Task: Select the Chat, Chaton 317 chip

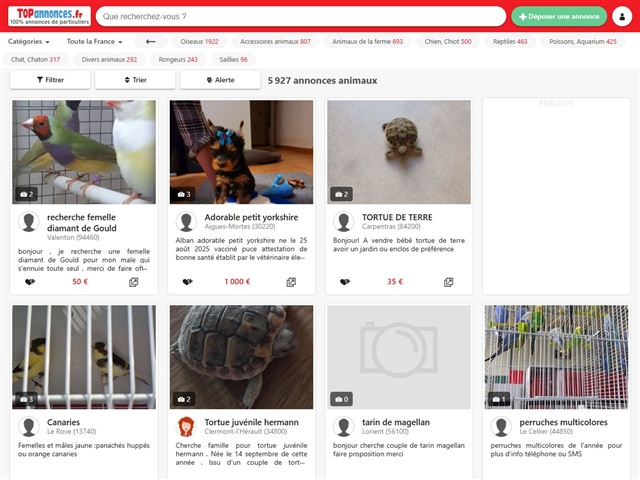Action: (36, 59)
